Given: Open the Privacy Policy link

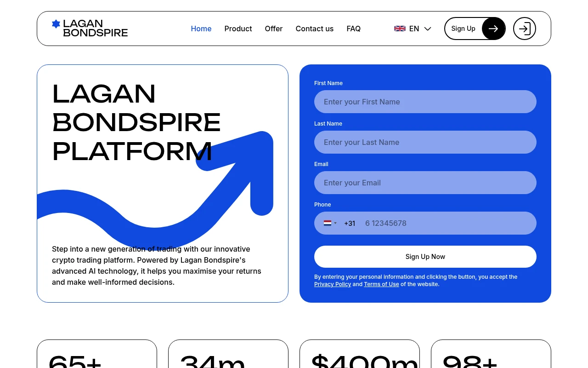Looking at the screenshot, I should click(x=332, y=284).
